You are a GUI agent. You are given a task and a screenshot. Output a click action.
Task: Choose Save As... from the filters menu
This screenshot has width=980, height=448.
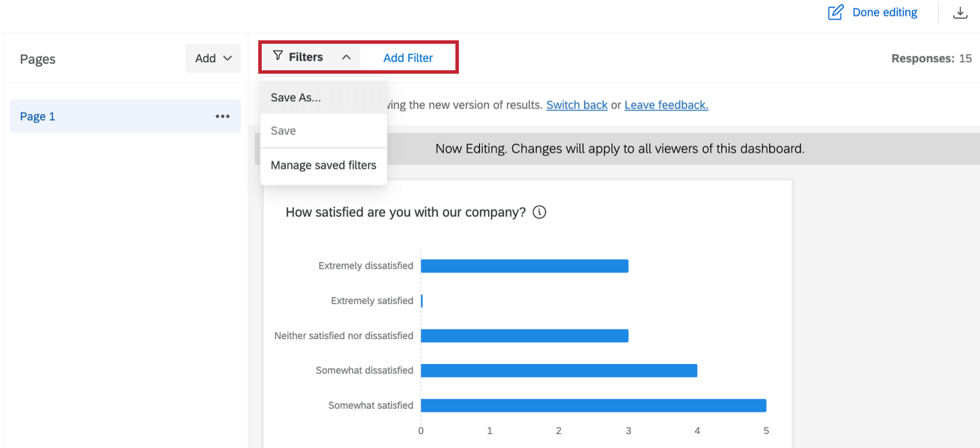(x=296, y=98)
